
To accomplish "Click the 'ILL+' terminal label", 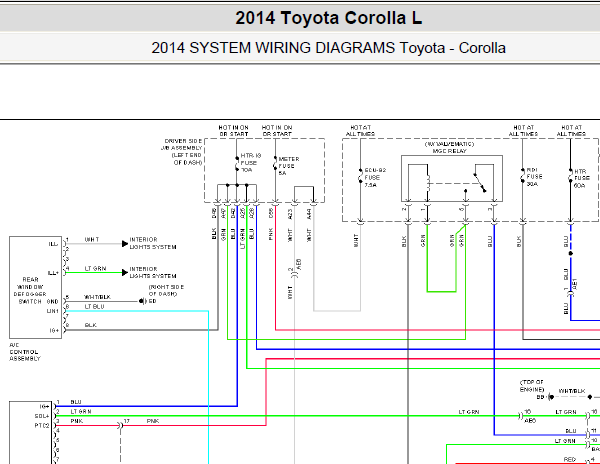I will pyautogui.click(x=53, y=273).
